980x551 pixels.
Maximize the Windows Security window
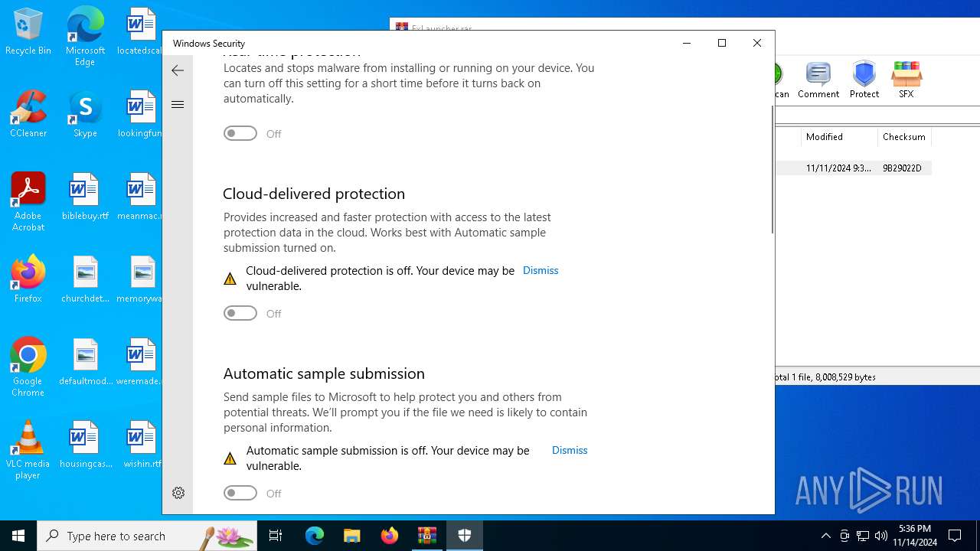(722, 43)
